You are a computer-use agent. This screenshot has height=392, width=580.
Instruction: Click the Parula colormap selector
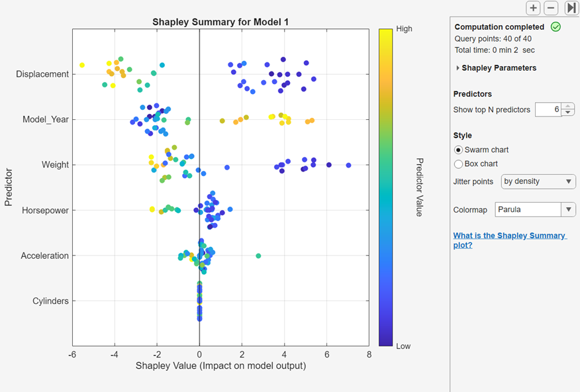coord(530,209)
